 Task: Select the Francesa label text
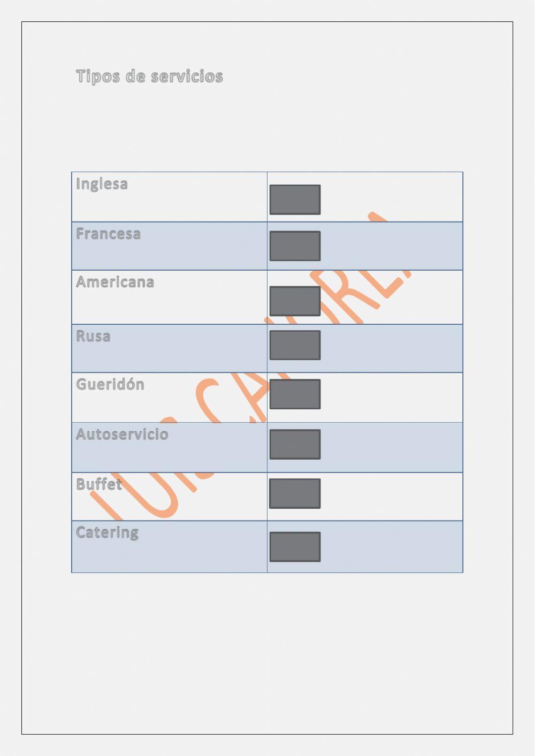point(108,234)
